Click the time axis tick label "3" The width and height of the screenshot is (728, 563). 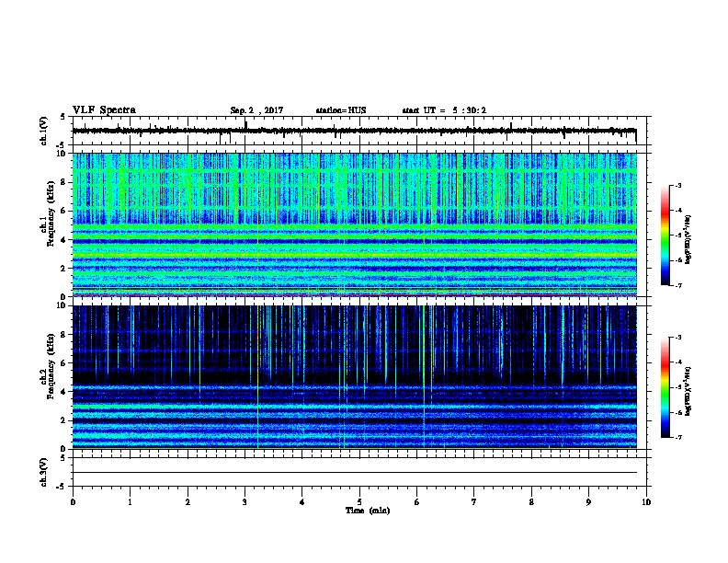coord(245,502)
